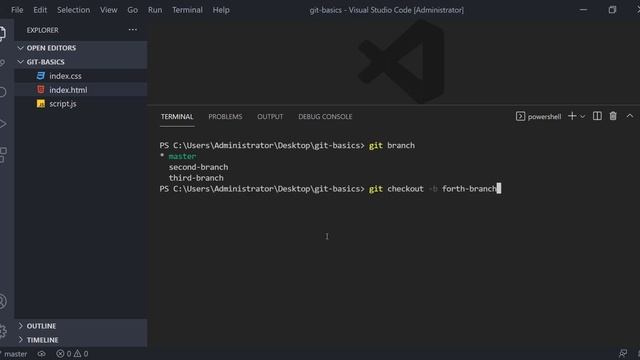Open the Selection menu
Screen dimensions: 640x360
pyautogui.click(x=73, y=10)
